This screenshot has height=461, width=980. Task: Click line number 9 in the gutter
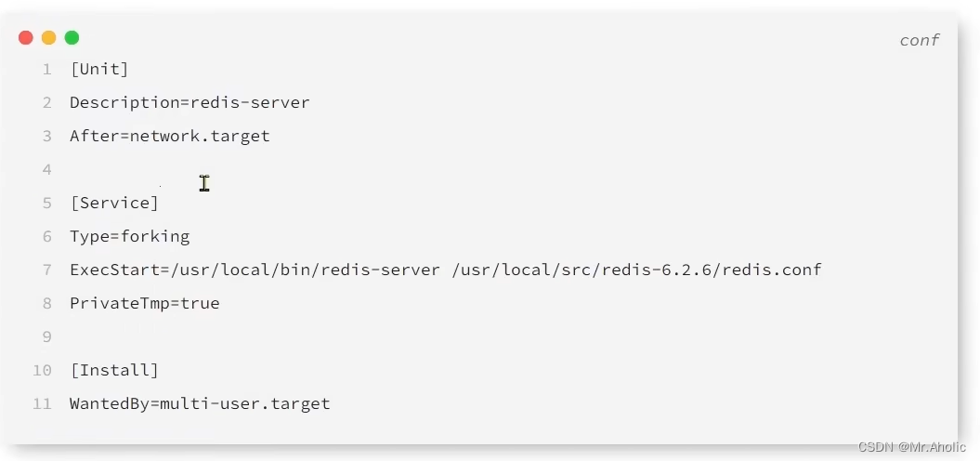tap(46, 336)
